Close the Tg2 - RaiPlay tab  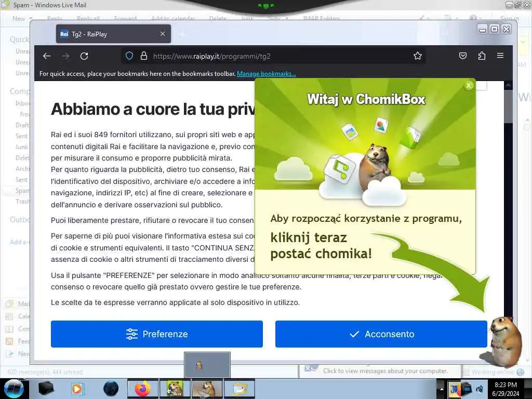[x=163, y=34]
